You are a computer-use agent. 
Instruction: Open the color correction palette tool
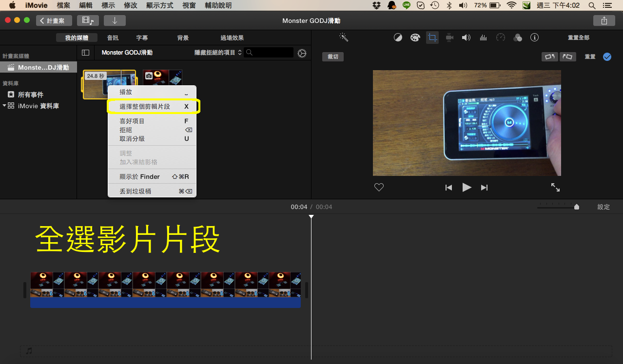(415, 38)
